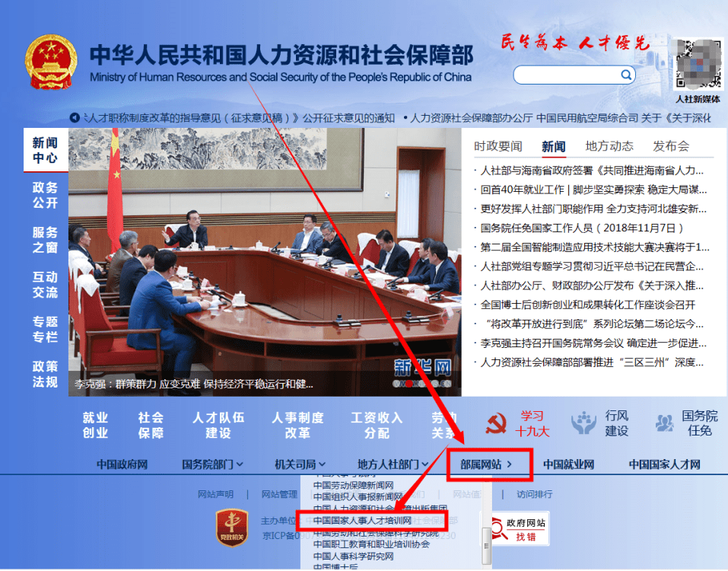Click the QR code for 人社新媒体
The height and width of the screenshot is (571, 728).
pos(698,64)
